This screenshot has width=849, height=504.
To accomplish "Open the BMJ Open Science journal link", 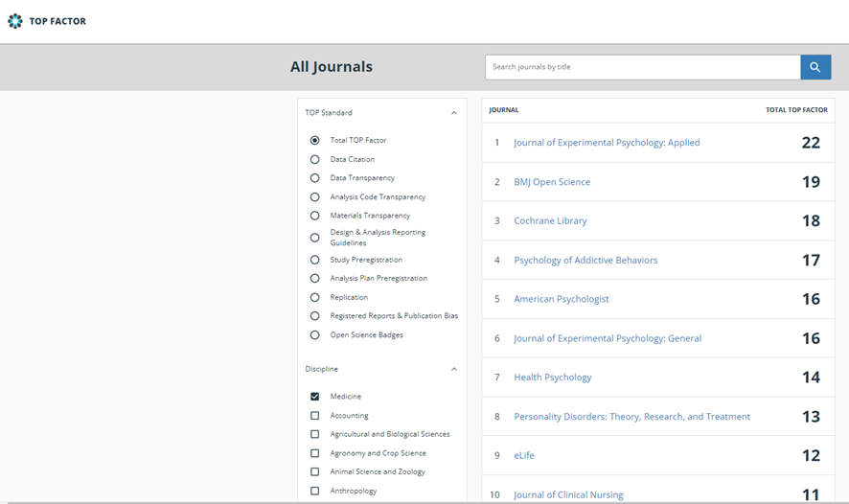I will click(552, 182).
